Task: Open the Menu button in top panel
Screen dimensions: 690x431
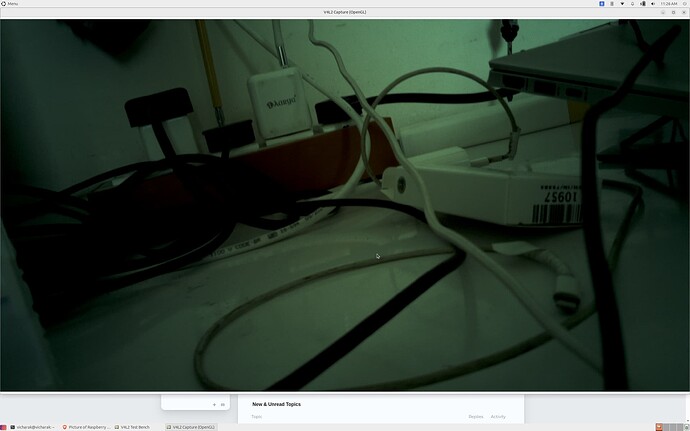Action: [9, 4]
